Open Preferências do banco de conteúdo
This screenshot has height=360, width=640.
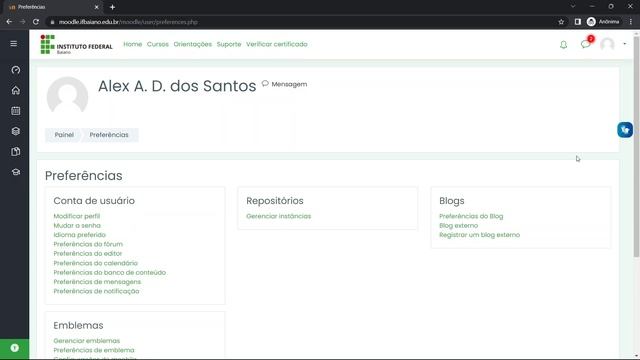coord(110,272)
